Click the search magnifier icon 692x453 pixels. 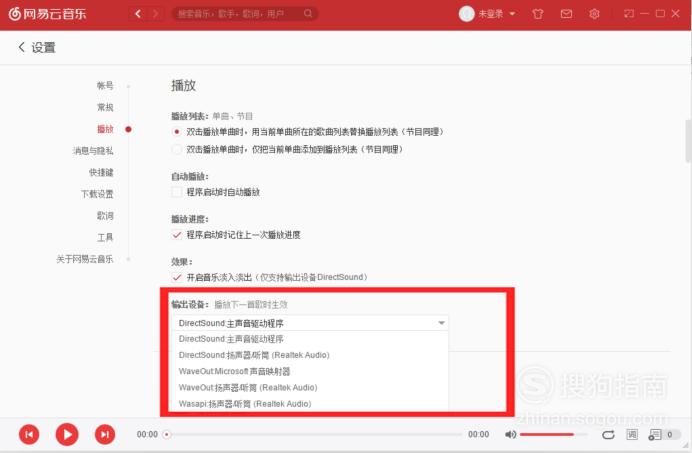click(308, 14)
